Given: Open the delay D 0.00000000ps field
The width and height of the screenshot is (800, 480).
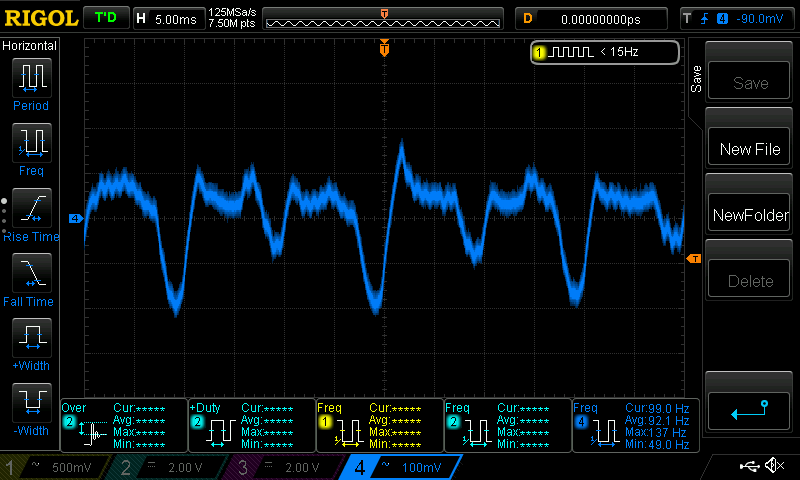Looking at the screenshot, I should 591,19.
